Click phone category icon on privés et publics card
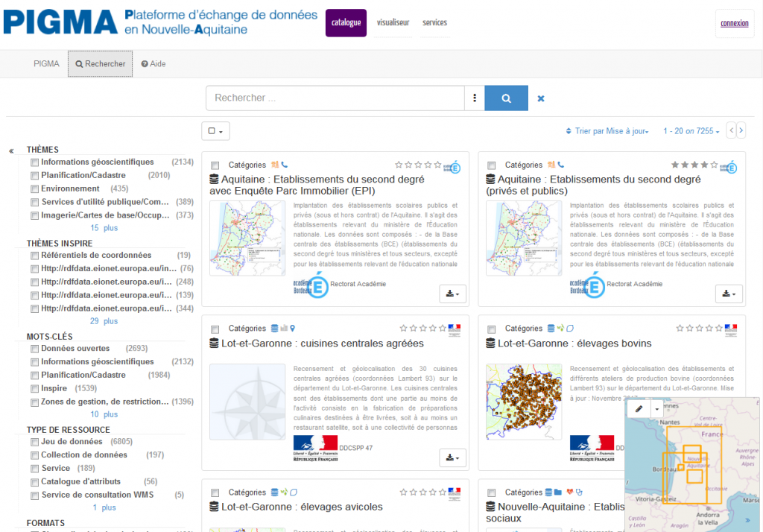 [x=561, y=165]
